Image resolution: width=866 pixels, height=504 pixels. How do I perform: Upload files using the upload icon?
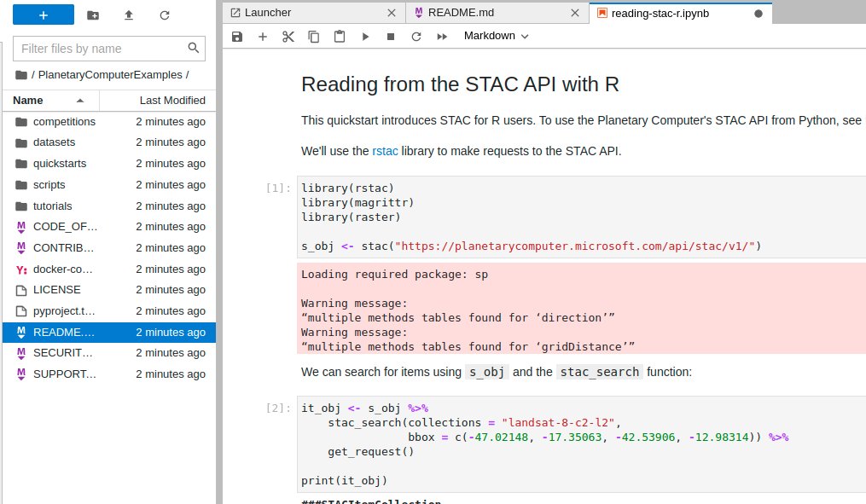(x=129, y=14)
